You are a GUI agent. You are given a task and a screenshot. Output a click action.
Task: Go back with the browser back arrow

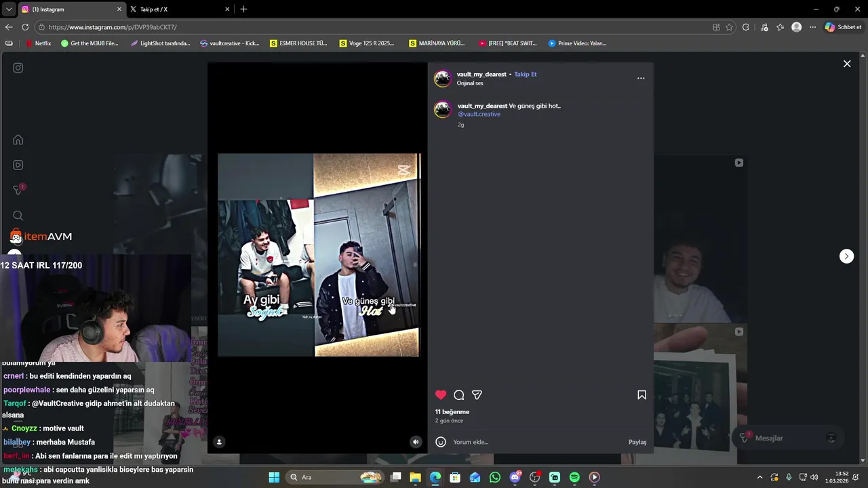9,27
